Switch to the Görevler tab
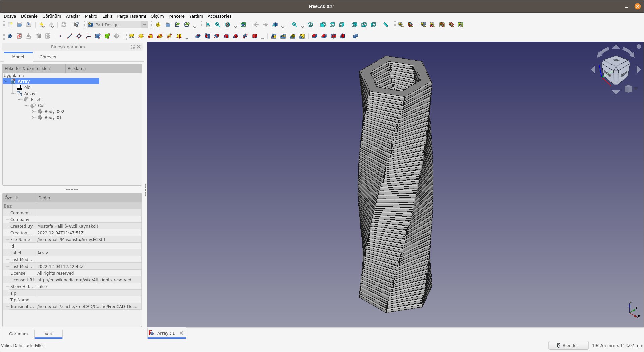 tap(48, 57)
